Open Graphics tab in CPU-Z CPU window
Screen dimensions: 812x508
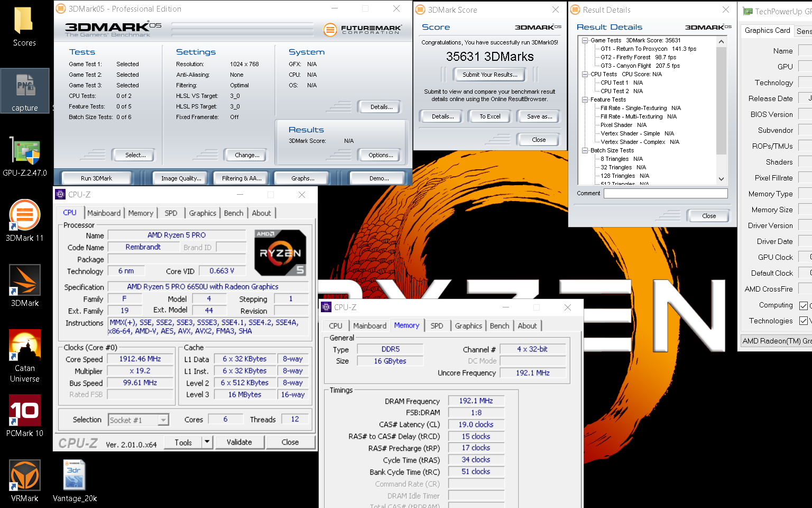pyautogui.click(x=202, y=213)
